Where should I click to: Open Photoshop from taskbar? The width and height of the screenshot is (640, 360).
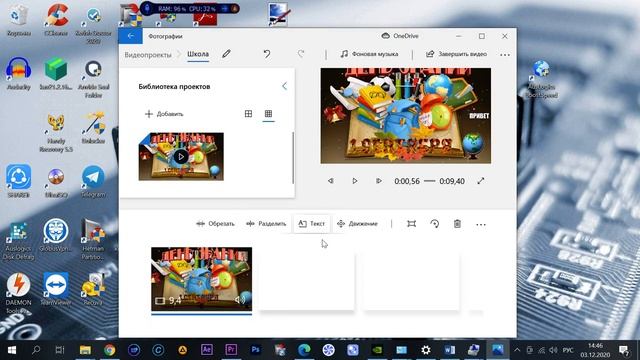(x=256, y=350)
